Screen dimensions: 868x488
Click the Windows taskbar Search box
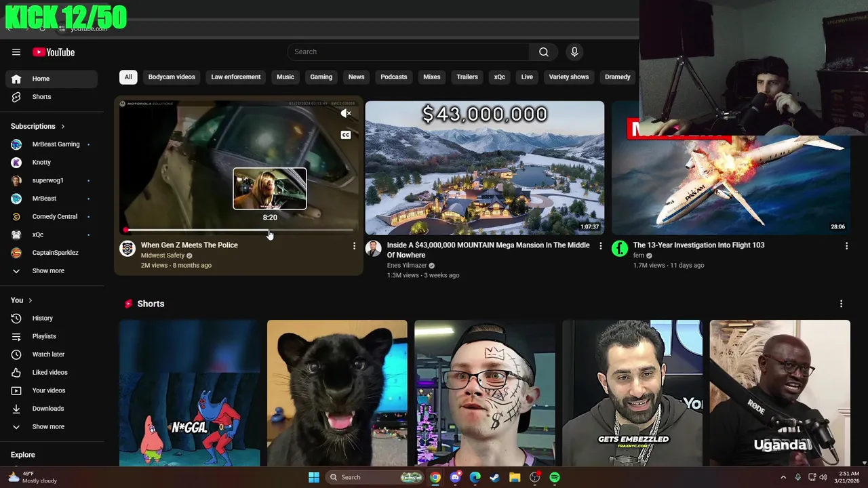(x=375, y=477)
